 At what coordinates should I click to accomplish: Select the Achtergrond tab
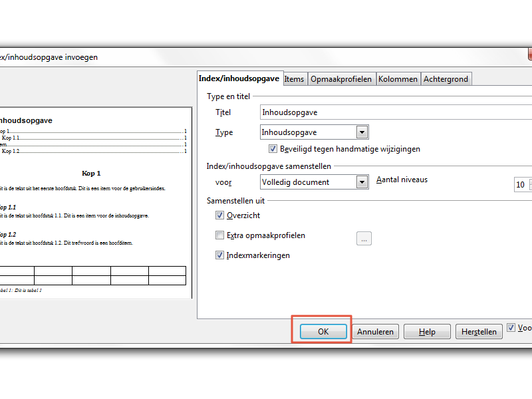click(x=446, y=79)
